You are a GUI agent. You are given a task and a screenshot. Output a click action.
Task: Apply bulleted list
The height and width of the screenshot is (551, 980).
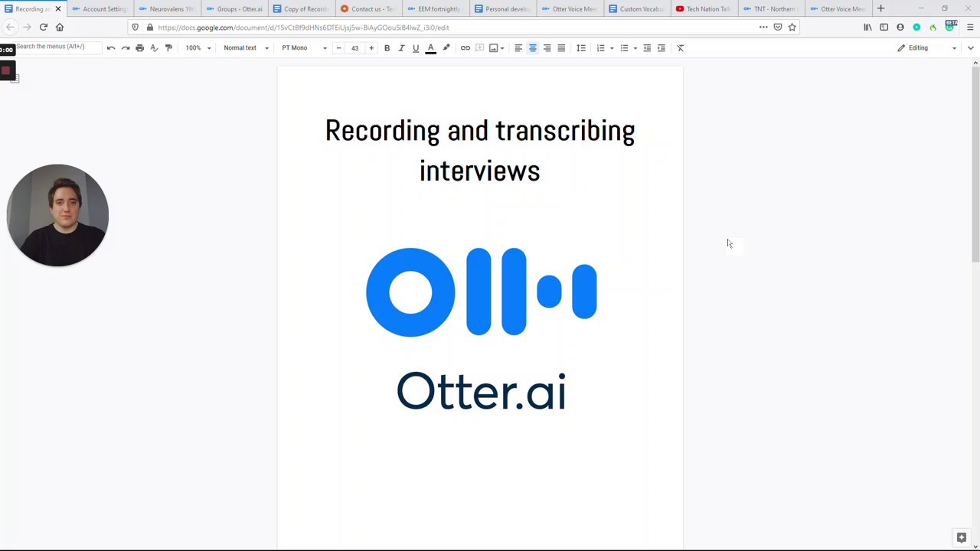pos(624,47)
